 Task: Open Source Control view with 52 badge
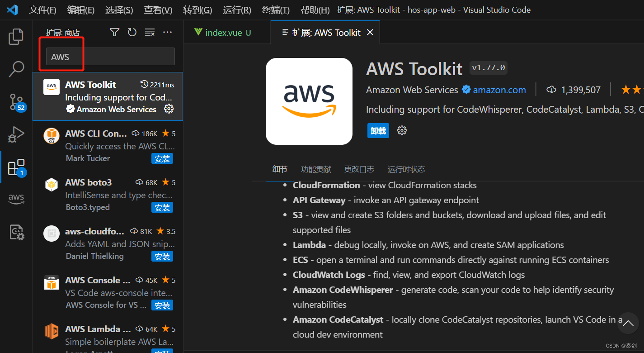tap(17, 102)
